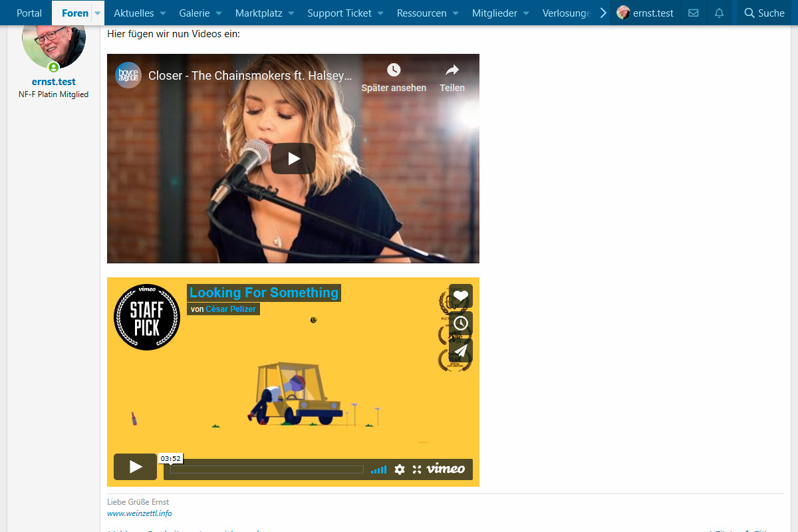This screenshot has height=532, width=798.
Task: Expand the Galerie dropdown arrow
Action: point(217,13)
